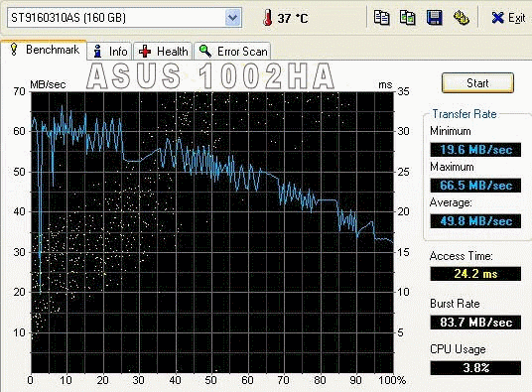Select the Burst Rate 83.7 MB/sec readout
The image size is (532, 392).
475,323
